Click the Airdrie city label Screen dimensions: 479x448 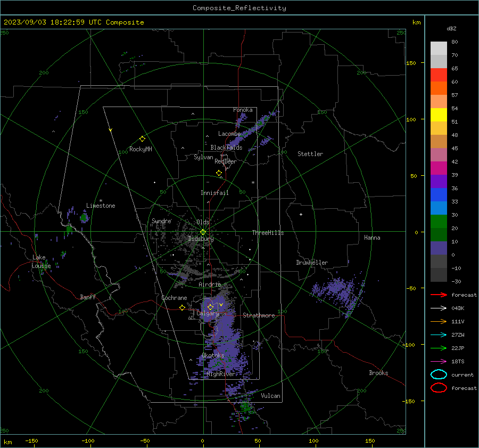coord(210,284)
